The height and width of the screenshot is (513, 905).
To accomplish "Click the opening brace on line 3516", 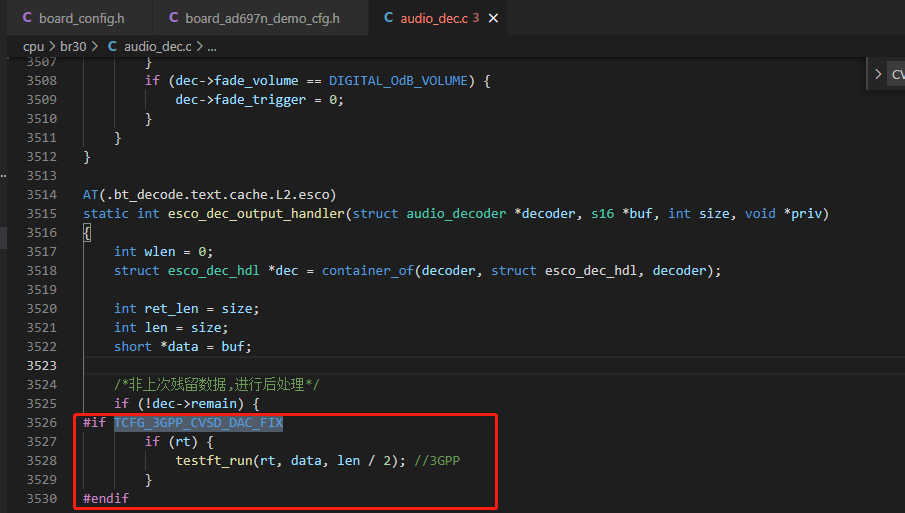I will [x=87, y=233].
